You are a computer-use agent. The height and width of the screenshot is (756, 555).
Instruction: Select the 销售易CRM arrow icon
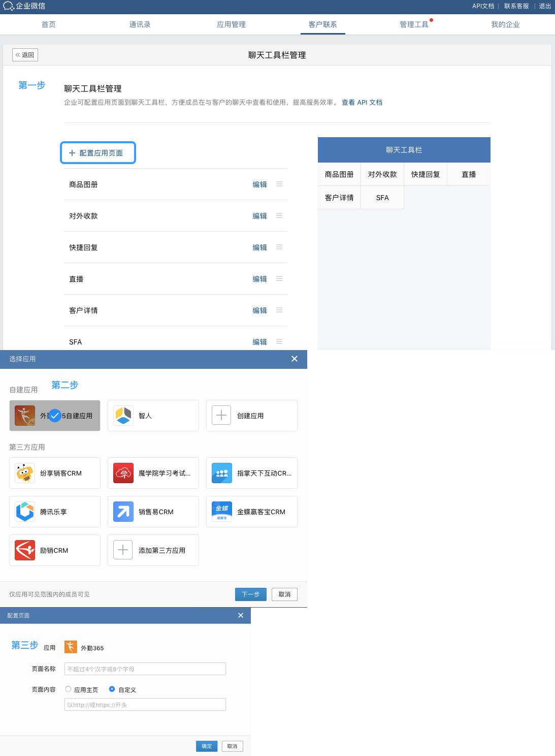123,512
